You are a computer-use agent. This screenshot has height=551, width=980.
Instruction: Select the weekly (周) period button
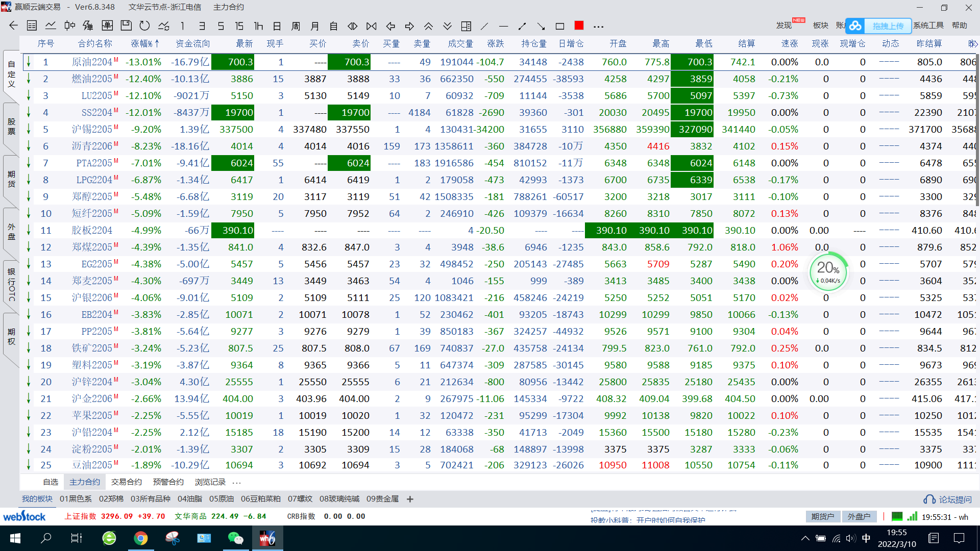coord(296,26)
